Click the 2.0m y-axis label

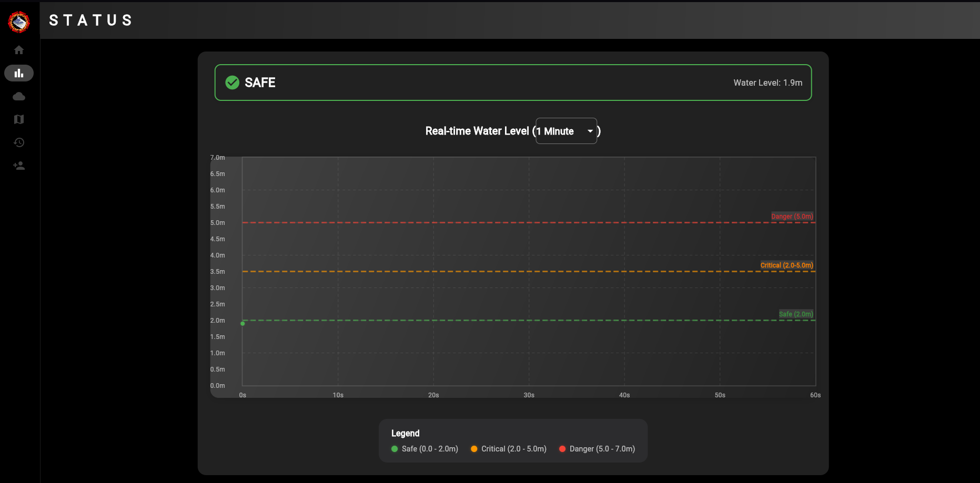pos(218,321)
